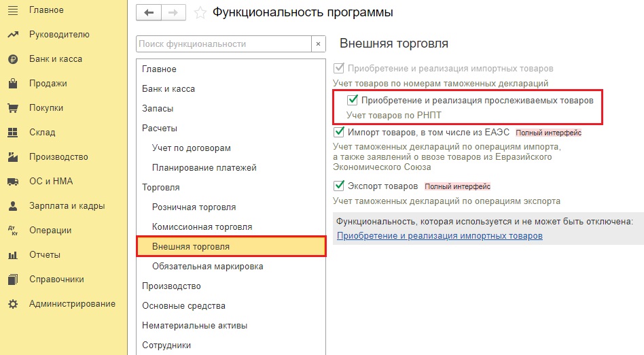This screenshot has height=355, width=644.
Task: Open the Покупки section
Action: tap(46, 108)
